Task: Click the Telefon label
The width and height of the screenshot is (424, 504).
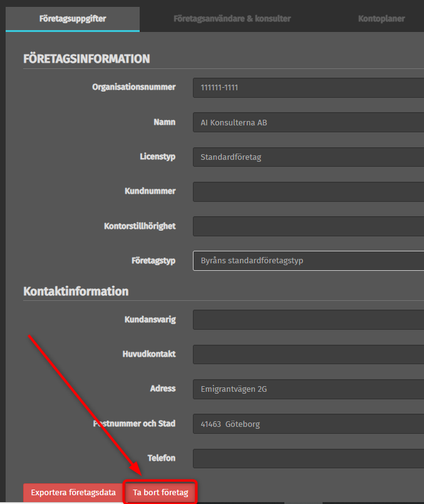Action: pyautogui.click(x=161, y=458)
